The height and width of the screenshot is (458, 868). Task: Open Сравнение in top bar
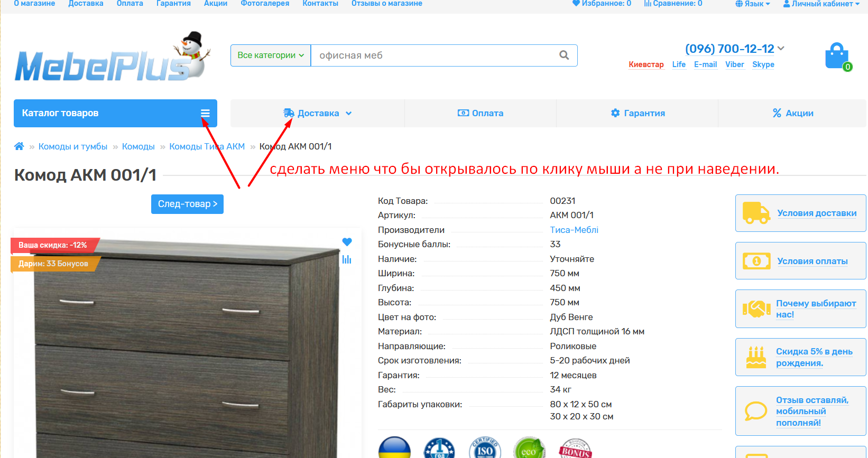coord(673,4)
